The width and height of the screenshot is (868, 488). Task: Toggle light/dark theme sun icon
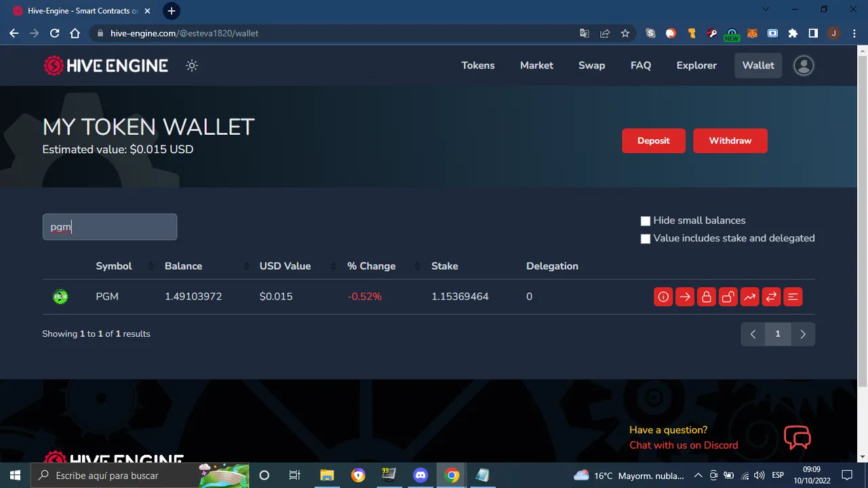pos(192,66)
